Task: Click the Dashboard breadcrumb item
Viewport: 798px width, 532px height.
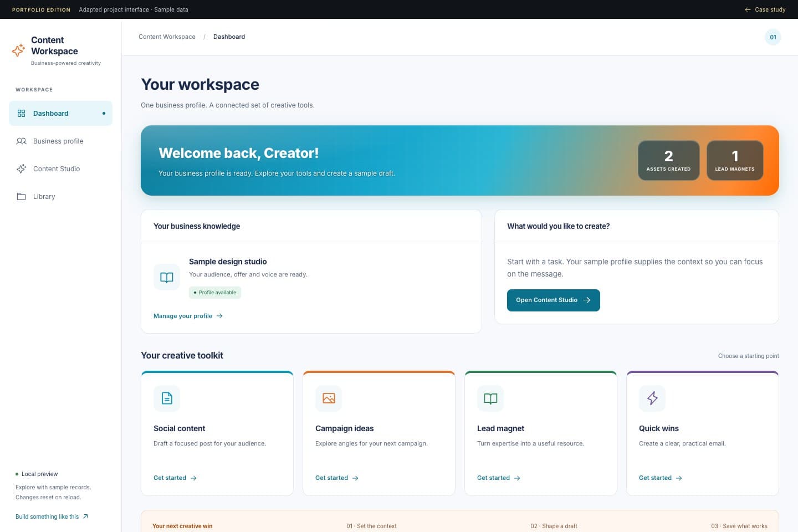Action: [229, 37]
